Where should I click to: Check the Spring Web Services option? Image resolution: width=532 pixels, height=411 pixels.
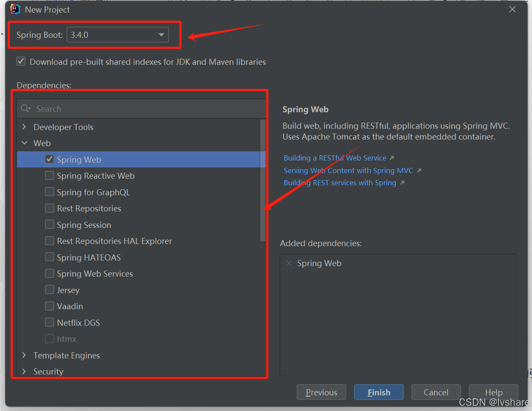click(50, 274)
